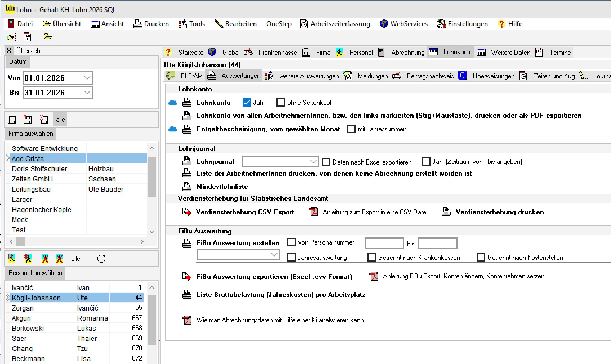Open the dropdown under FiBu Auswertung erstellen

[274, 255]
